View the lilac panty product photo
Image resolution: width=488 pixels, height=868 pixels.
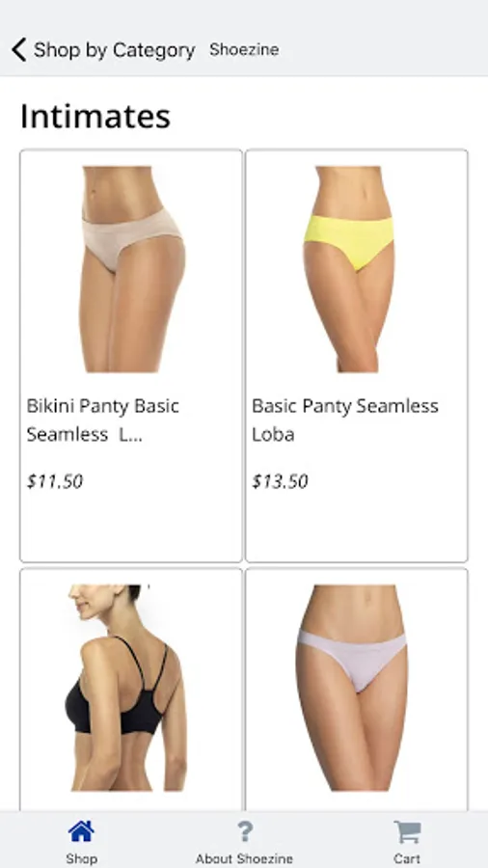[352, 688]
